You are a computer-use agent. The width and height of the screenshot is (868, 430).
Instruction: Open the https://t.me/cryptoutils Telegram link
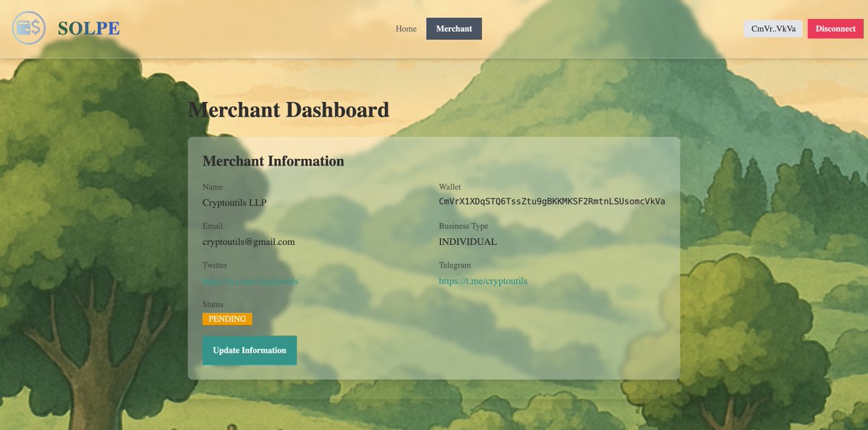[483, 281]
